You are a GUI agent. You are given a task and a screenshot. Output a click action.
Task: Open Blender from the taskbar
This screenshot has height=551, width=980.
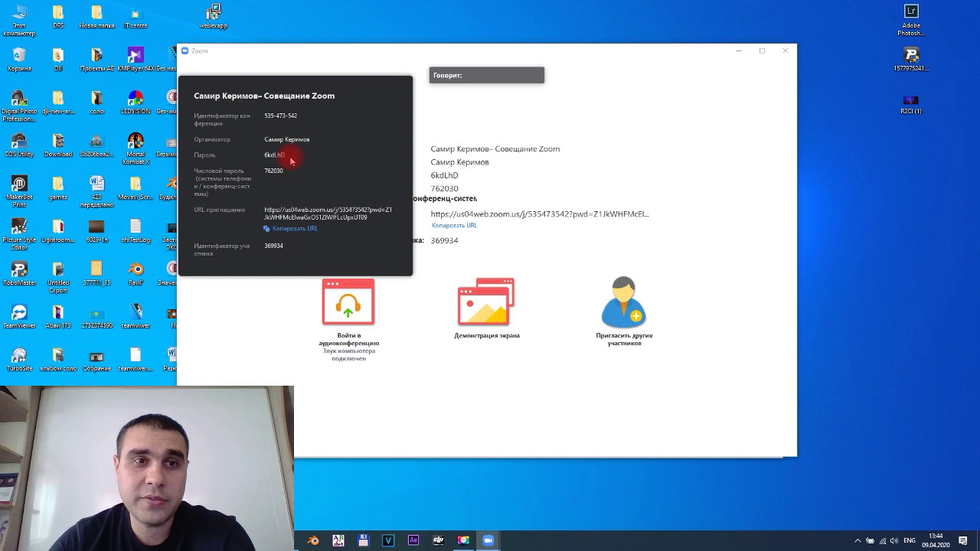click(313, 540)
